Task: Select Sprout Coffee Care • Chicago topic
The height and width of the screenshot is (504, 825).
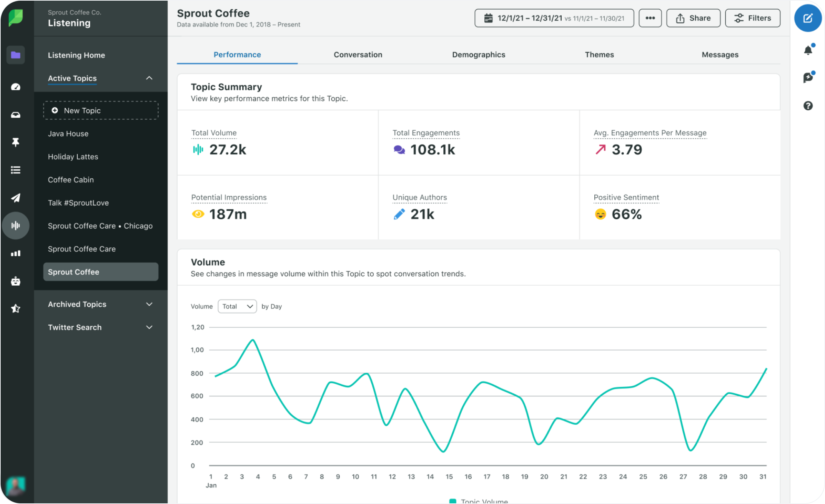Action: pyautogui.click(x=100, y=226)
